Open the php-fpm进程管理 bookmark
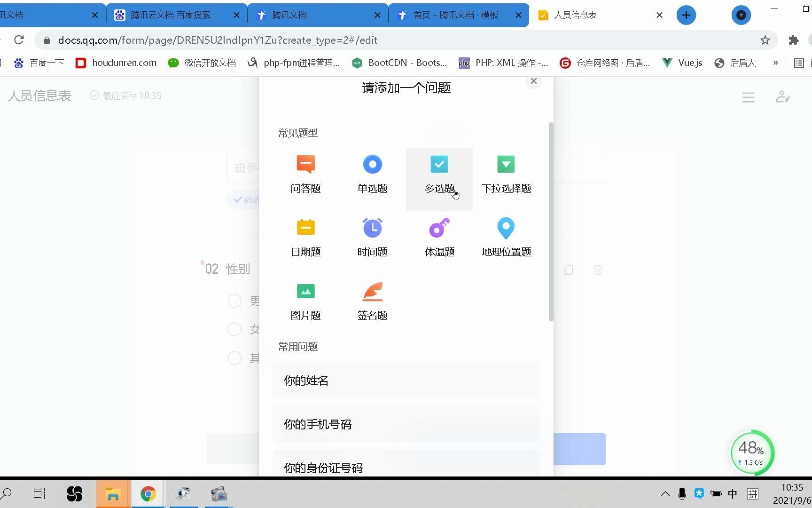This screenshot has height=508, width=812. point(294,63)
